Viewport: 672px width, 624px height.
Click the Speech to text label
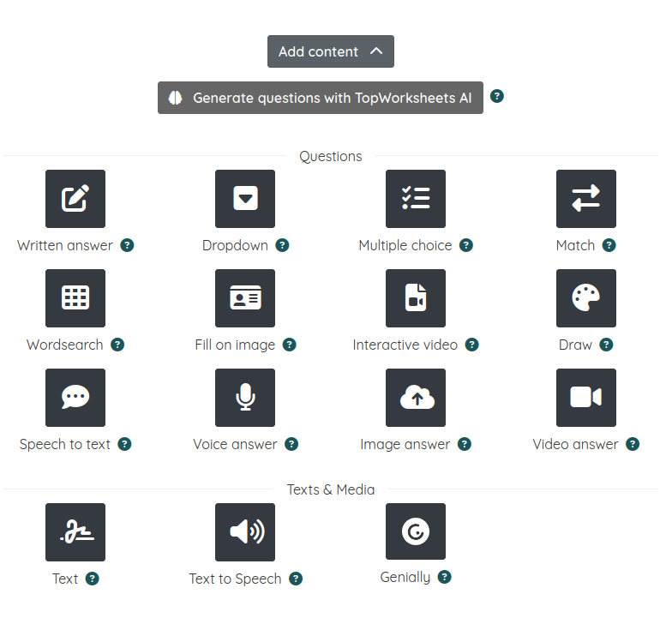click(x=65, y=444)
